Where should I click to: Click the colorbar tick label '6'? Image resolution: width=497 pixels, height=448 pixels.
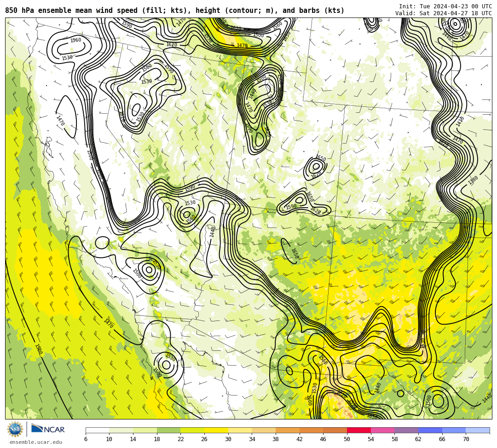(x=86, y=439)
